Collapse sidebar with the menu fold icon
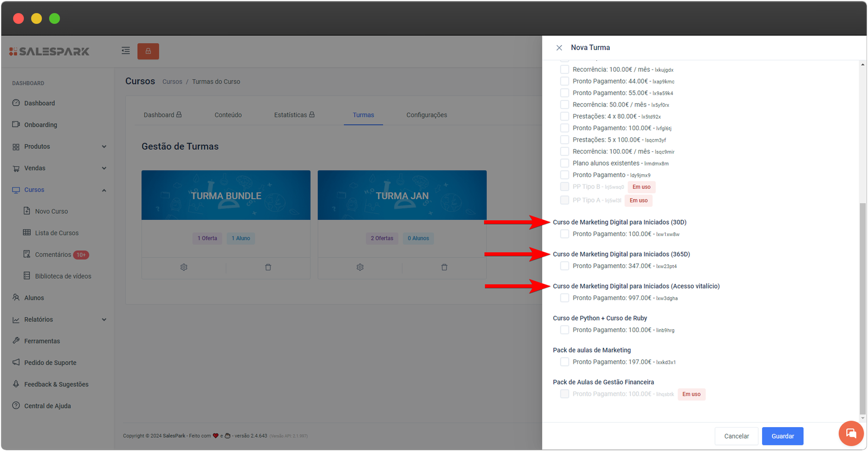Viewport: 868px width, 451px height. point(126,50)
